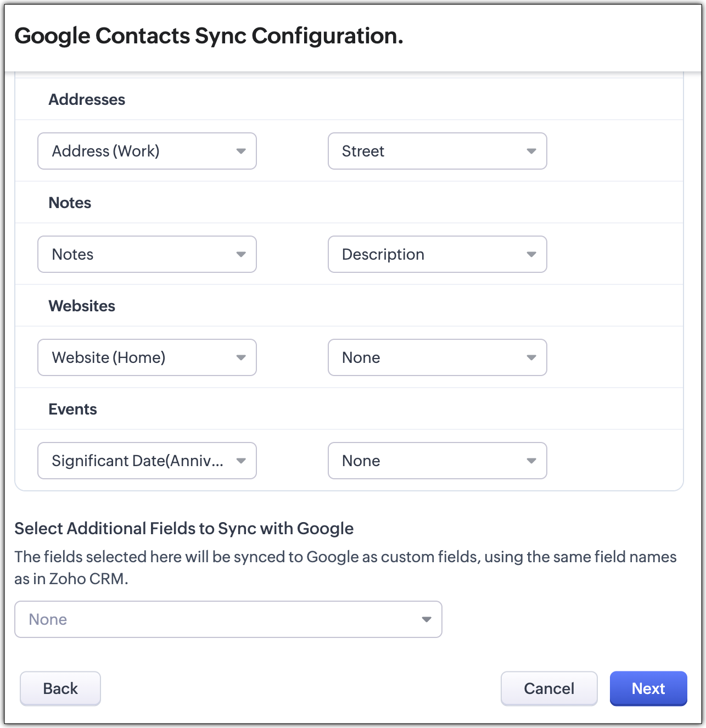Open the Street field dropdown
Screen dimensions: 706x728
[x=437, y=151]
